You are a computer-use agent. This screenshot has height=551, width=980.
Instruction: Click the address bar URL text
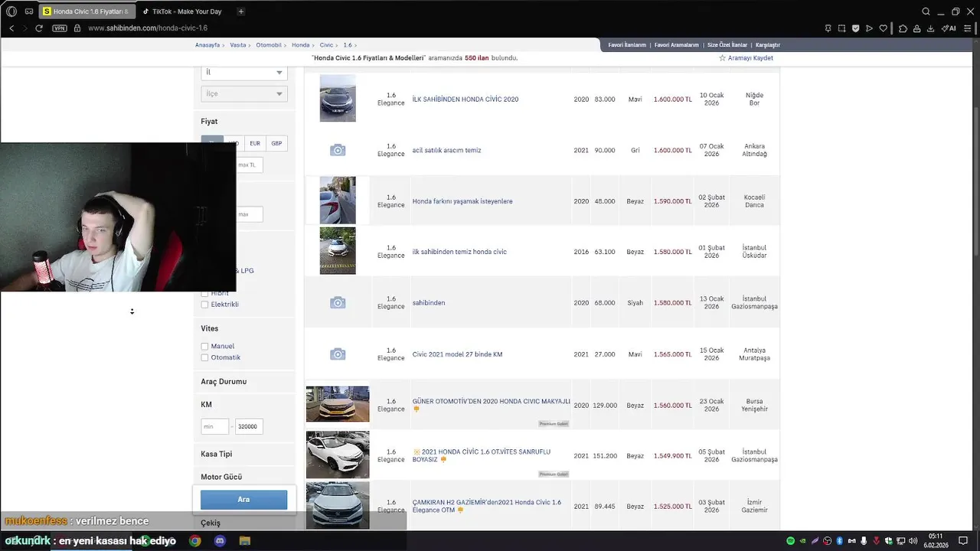click(x=148, y=28)
